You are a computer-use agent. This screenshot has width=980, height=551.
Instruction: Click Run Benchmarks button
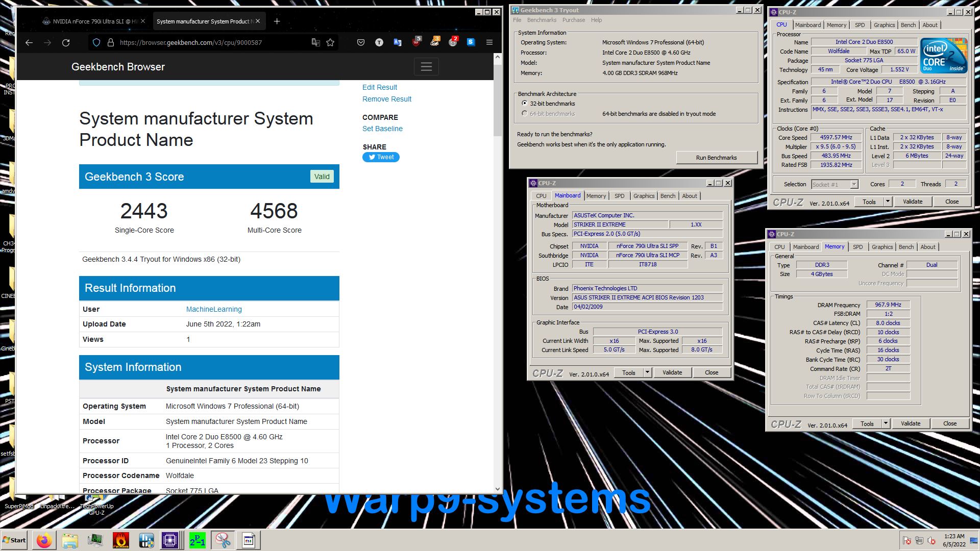point(716,158)
